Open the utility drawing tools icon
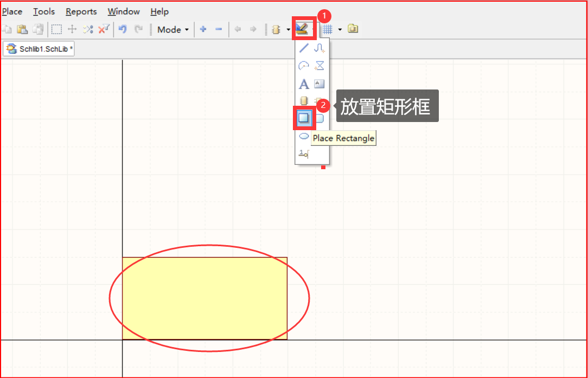 tap(302, 29)
